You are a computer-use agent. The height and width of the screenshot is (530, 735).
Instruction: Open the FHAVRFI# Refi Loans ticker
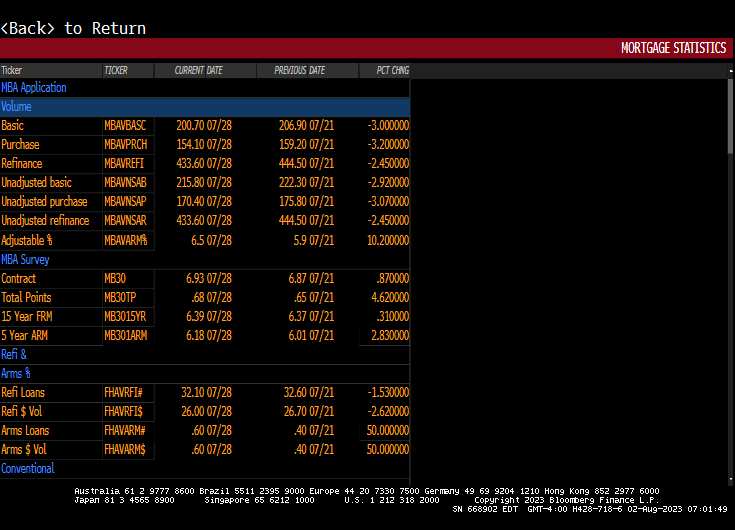pos(123,392)
